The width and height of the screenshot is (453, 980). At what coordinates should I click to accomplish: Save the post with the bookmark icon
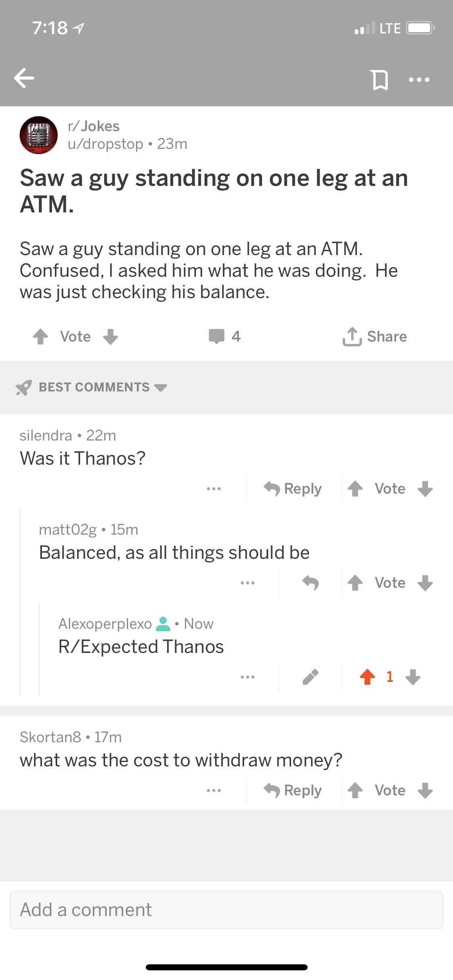coord(380,79)
